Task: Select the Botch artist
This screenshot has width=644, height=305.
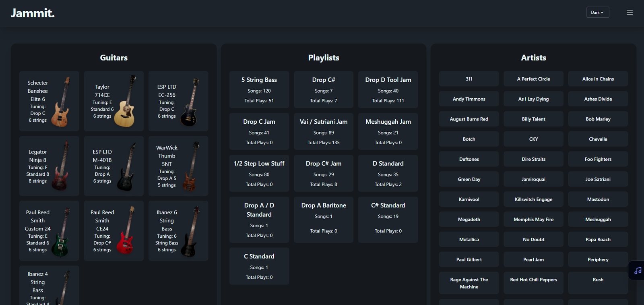Action: pyautogui.click(x=469, y=139)
